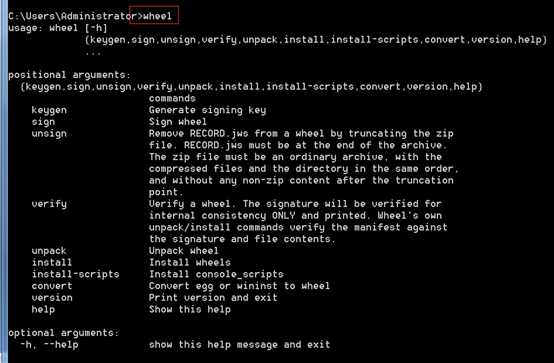
Task: Click the 'unsign' command name in the list
Action: [49, 134]
